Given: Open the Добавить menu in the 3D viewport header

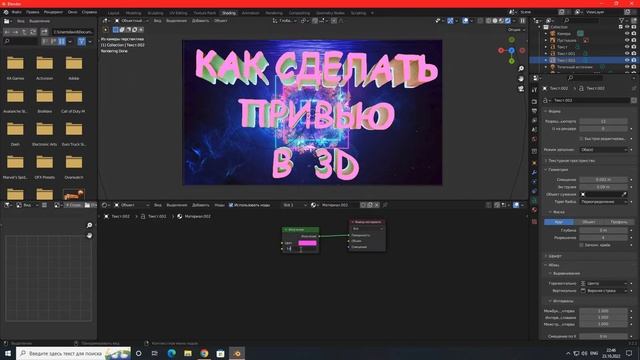Looking at the screenshot, I should click(x=200, y=20).
